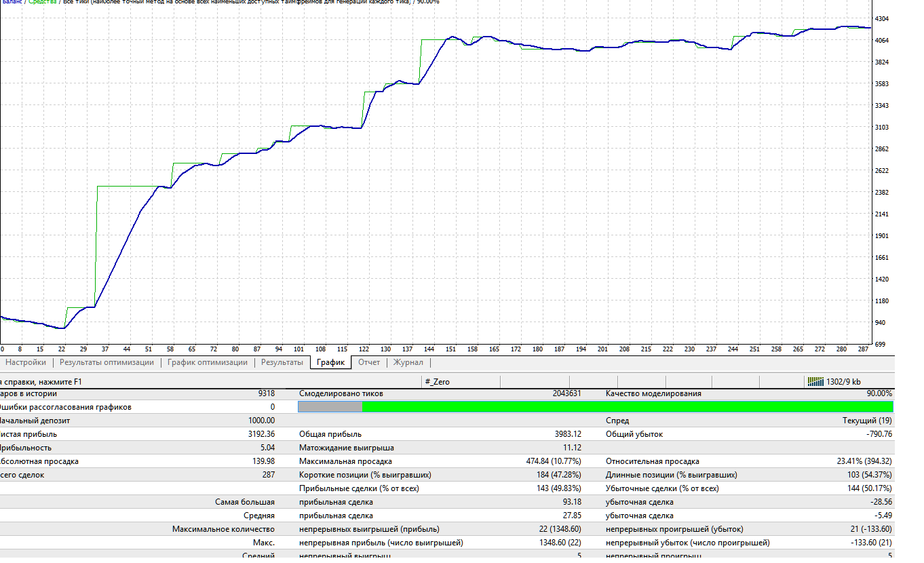924x563 pixels.
Task: Open the Журнал tab
Action: [x=408, y=362]
